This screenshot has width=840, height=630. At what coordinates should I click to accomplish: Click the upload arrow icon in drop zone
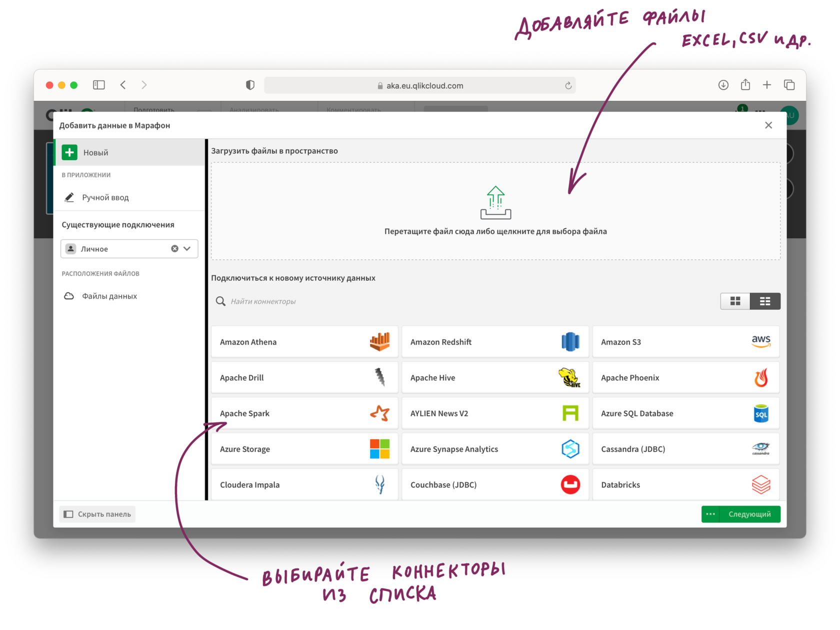495,202
